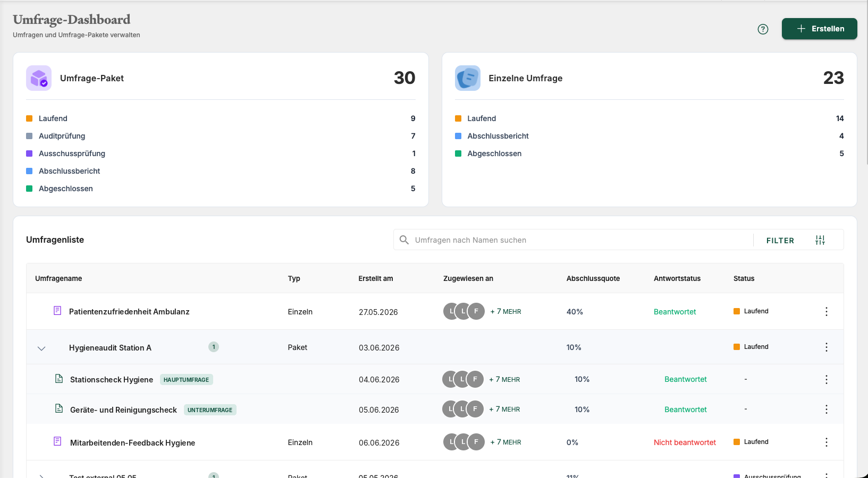Click green Abgeschlossen swatch in Einzelne Umfrage card

click(458, 153)
